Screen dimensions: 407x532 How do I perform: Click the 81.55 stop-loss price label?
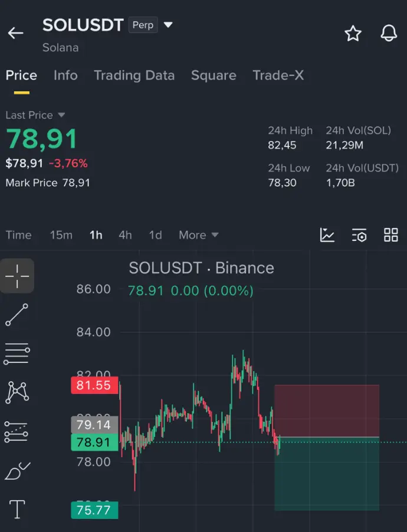pos(94,385)
